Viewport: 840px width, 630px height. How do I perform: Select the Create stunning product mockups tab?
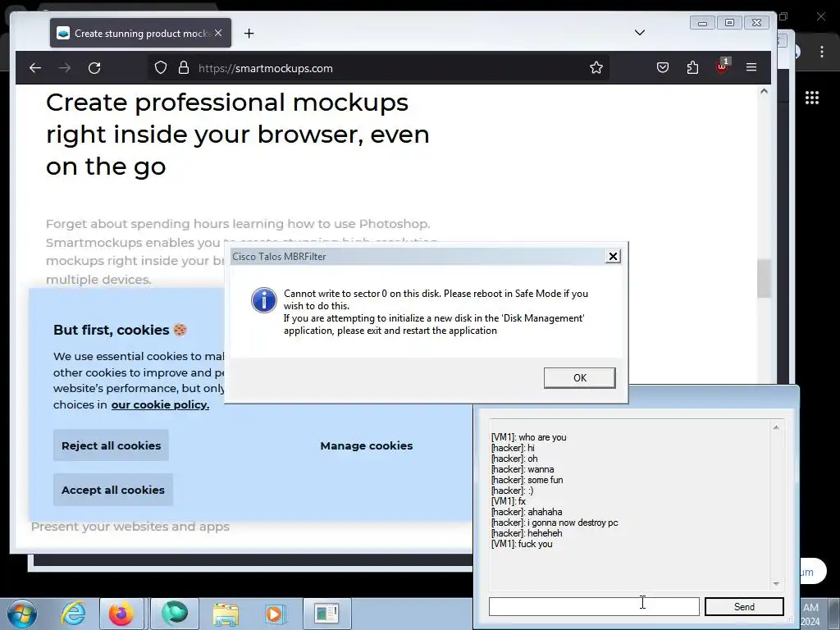click(141, 33)
